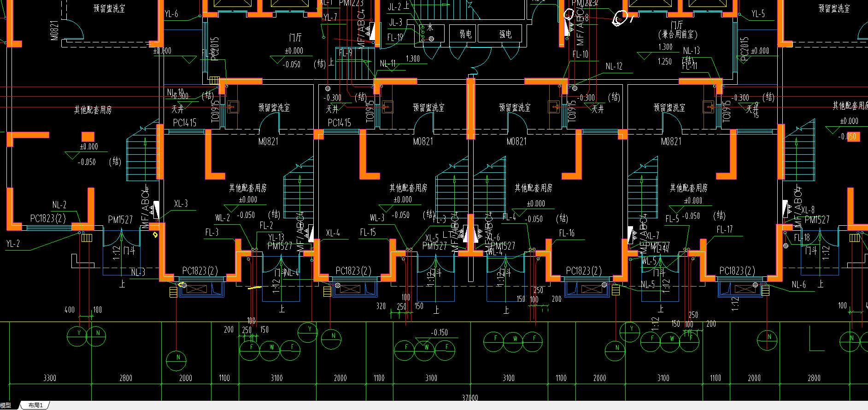This screenshot has height=410, width=868.
Task: Click the JL-2 riser label
Action: (x=395, y=7)
